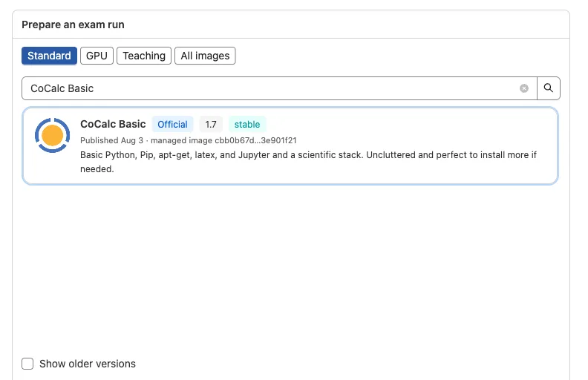Click the Official badge
This screenshot has width=588, height=380.
coord(172,125)
